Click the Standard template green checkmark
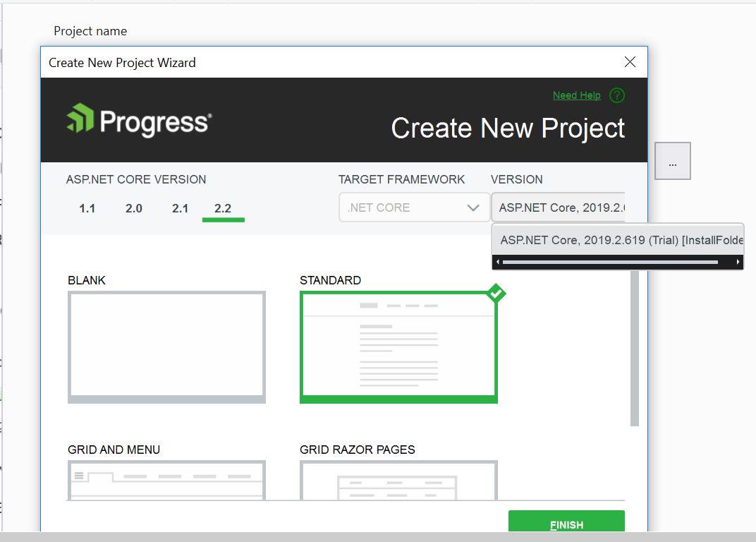Viewport: 756px width, 542px height. (x=496, y=293)
